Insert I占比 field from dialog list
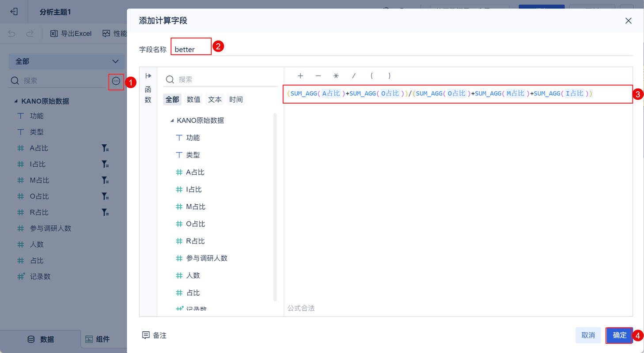The height and width of the screenshot is (353, 644). tap(194, 189)
